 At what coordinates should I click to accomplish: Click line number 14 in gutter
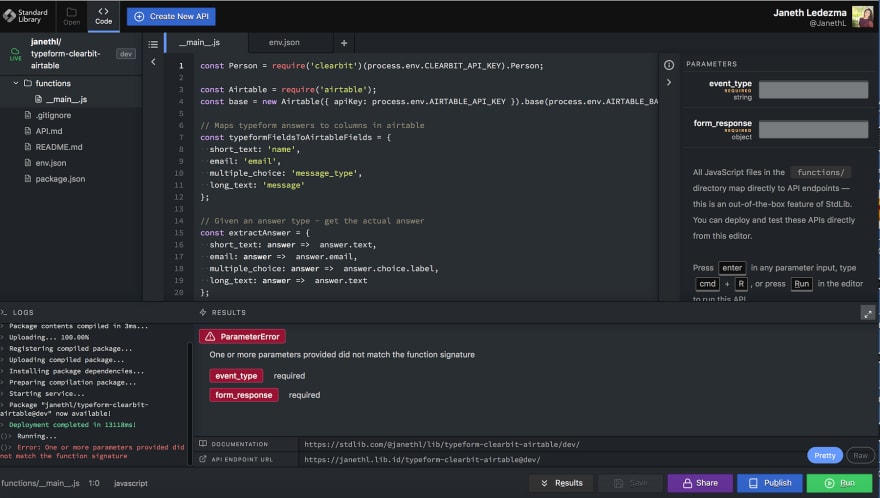tap(178, 221)
